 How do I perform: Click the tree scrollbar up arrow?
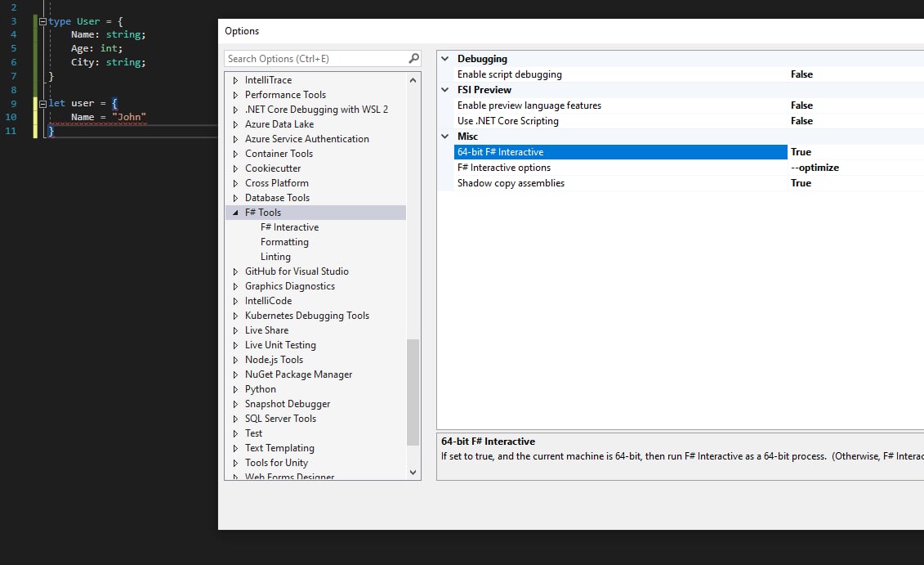413,80
